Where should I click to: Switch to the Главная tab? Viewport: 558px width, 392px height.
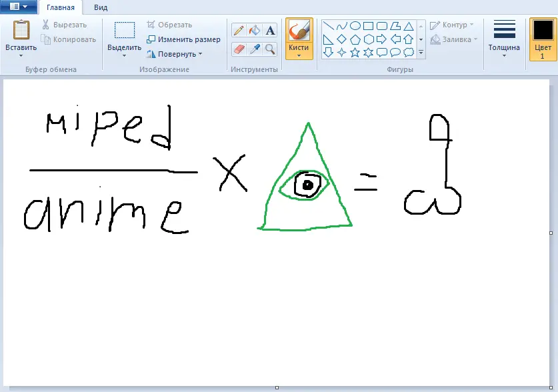click(x=61, y=7)
